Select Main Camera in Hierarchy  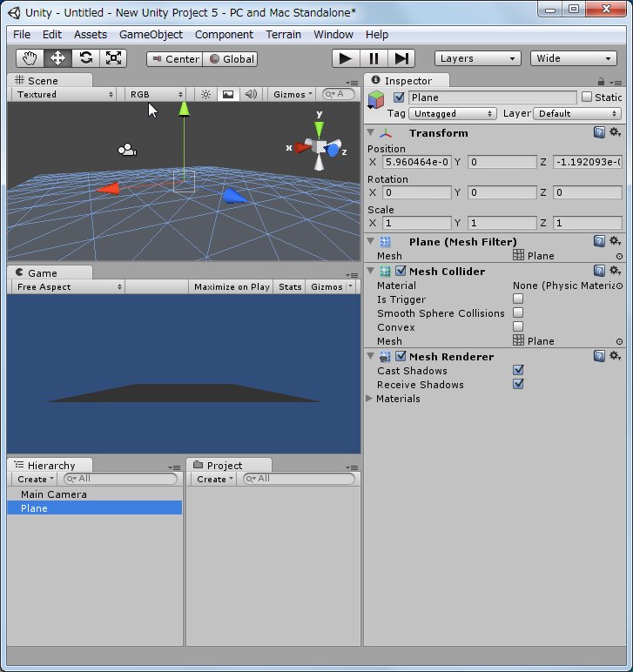tap(54, 494)
